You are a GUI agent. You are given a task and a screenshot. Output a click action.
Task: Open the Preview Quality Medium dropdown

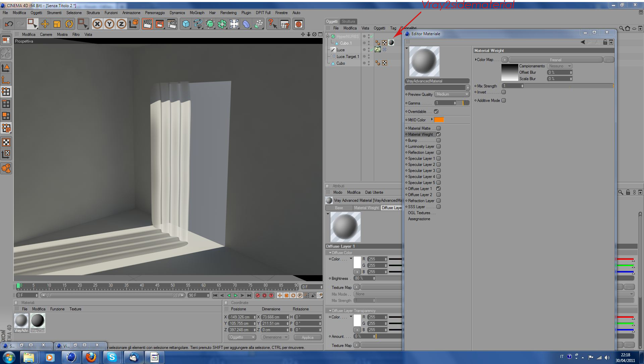(452, 95)
